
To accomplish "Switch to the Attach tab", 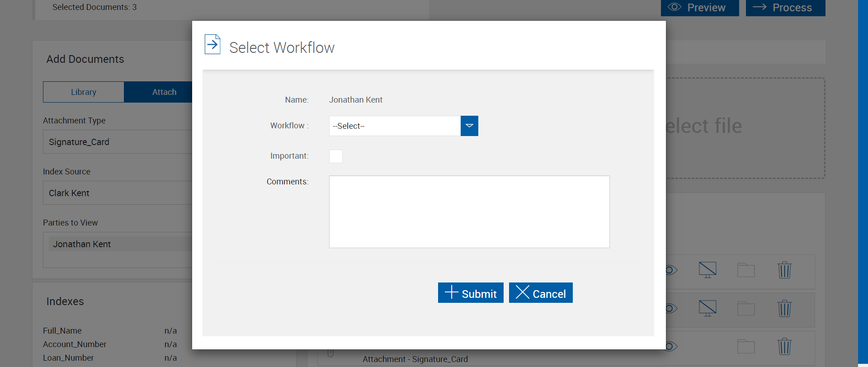I will [x=164, y=92].
